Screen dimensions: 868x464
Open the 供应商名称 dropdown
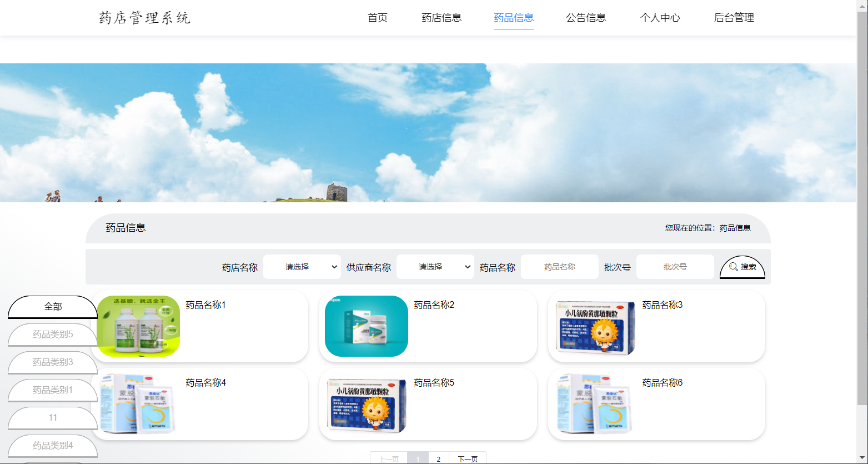[x=435, y=266]
